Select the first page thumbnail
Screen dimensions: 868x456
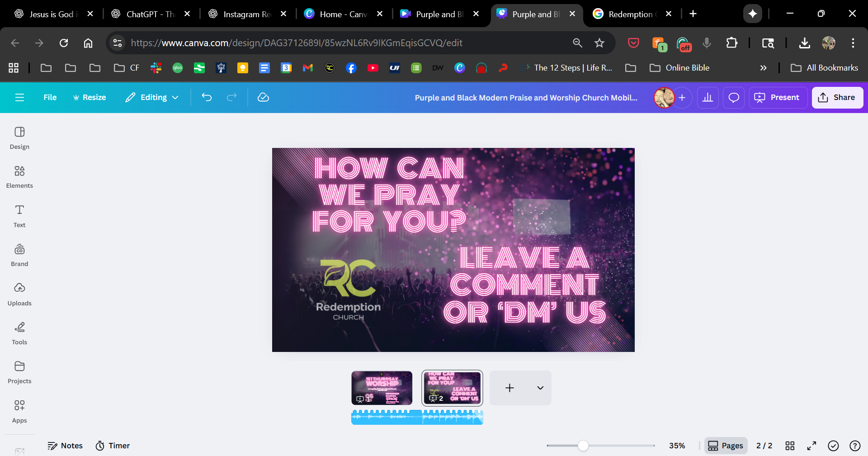click(x=382, y=388)
